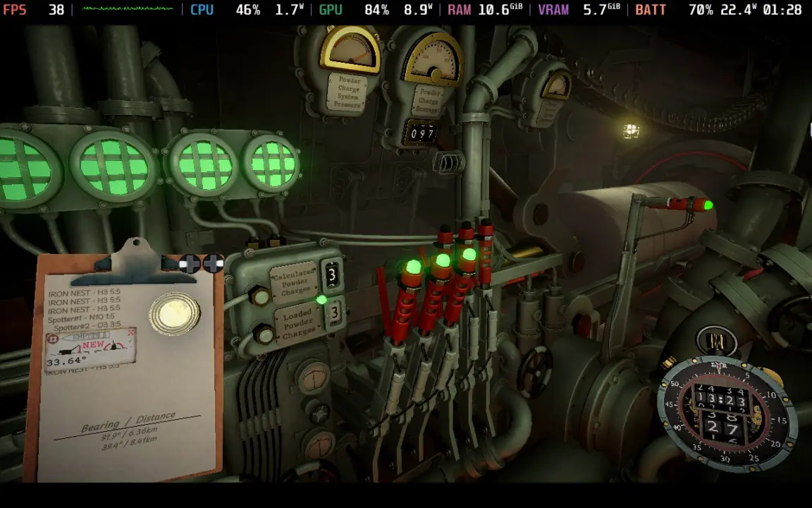Pull the middle green-lit red lever
This screenshot has height=508, width=812.
[x=436, y=293]
